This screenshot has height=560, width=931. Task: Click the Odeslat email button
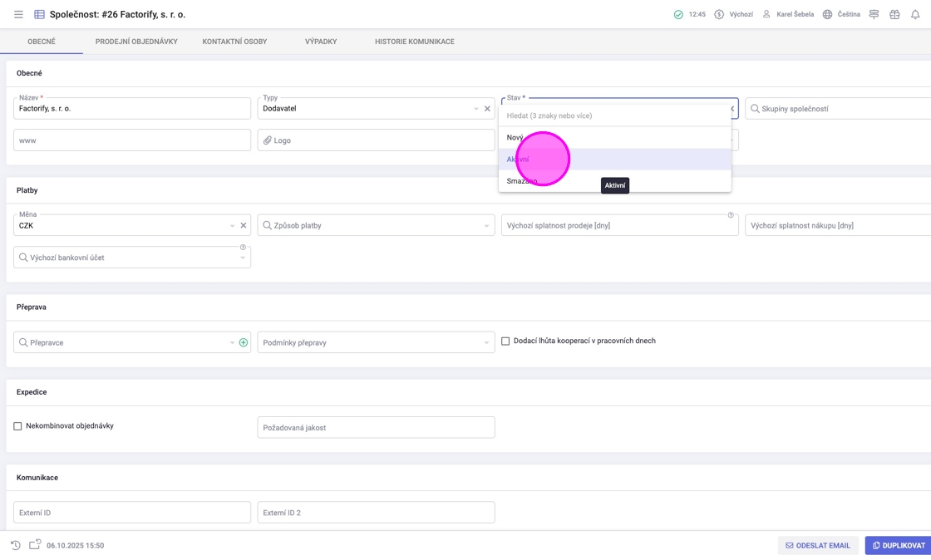click(817, 545)
